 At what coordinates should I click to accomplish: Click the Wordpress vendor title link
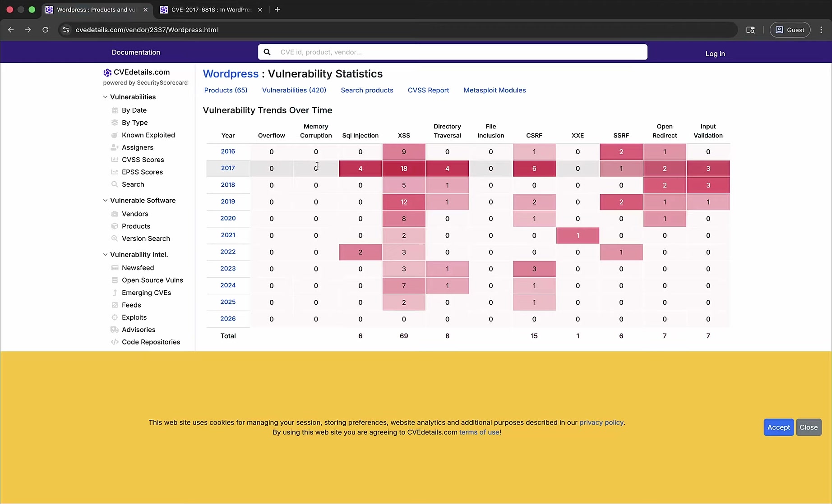click(x=231, y=74)
